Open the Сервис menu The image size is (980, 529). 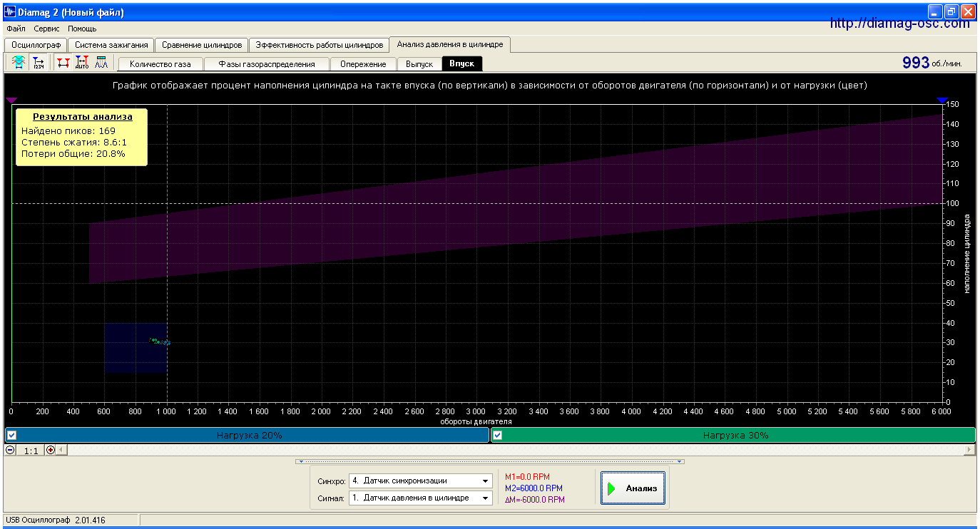47,29
